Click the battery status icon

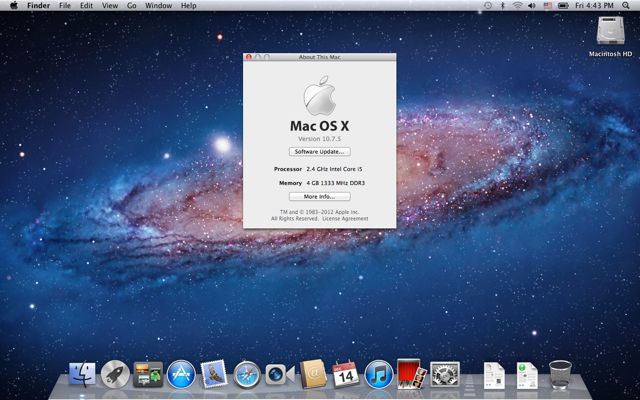tap(563, 5)
